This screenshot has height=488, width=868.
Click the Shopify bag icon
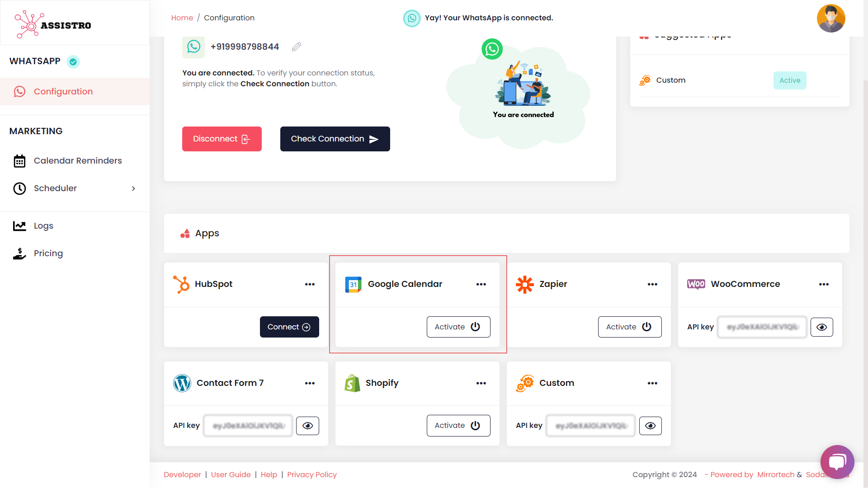(x=352, y=383)
